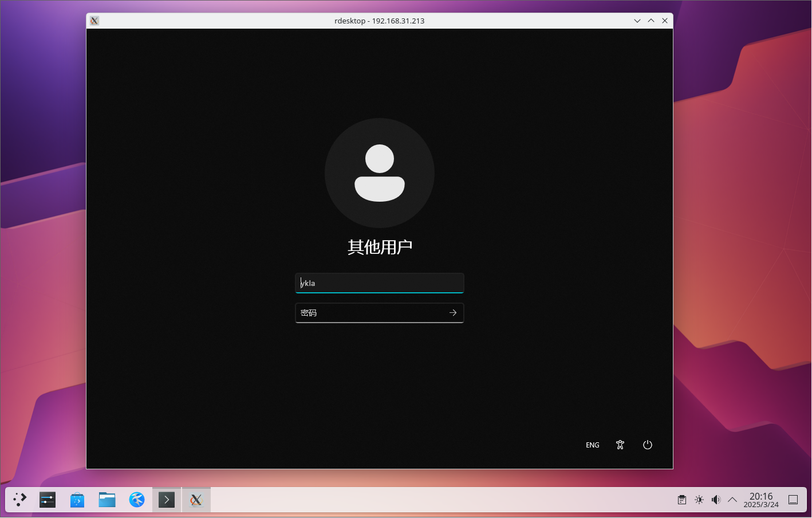This screenshot has height=518, width=812.
Task: Select the rdesktop X task in taskbar
Action: tap(196, 500)
